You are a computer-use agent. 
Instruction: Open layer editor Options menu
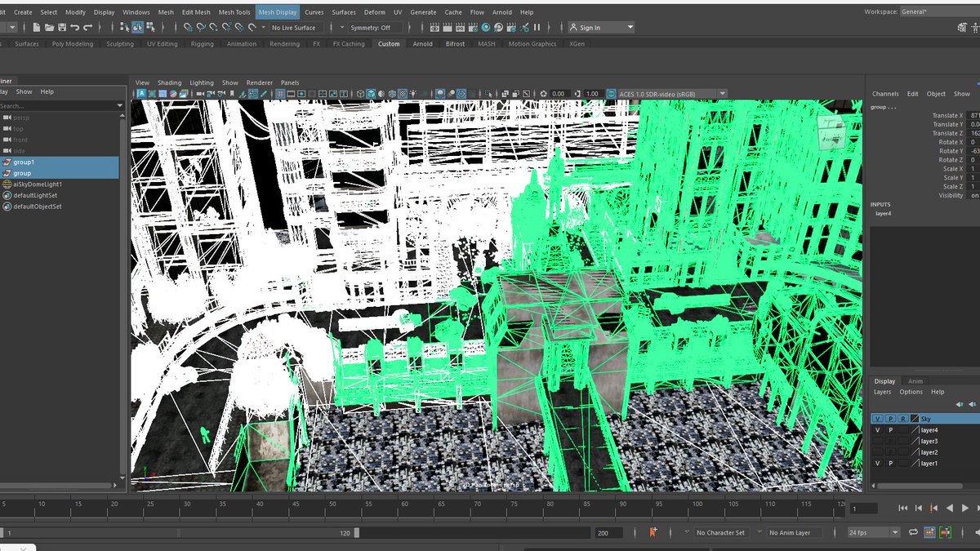pos(911,392)
